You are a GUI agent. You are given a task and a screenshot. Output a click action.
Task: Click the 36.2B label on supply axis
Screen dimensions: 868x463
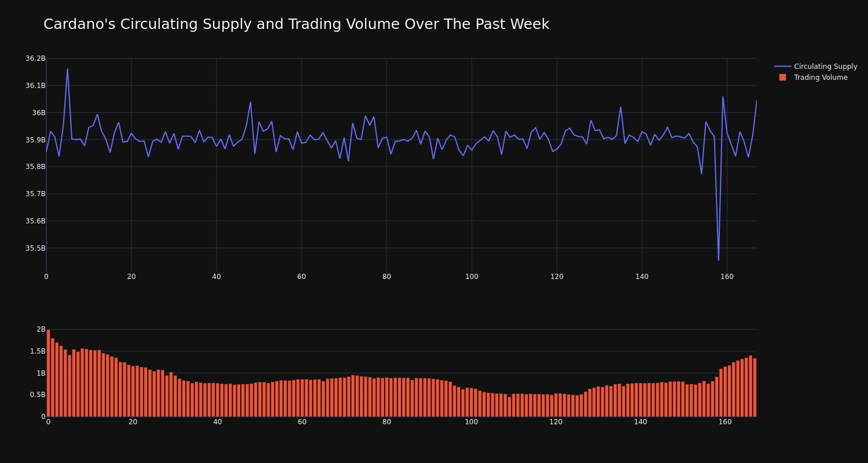click(x=35, y=58)
